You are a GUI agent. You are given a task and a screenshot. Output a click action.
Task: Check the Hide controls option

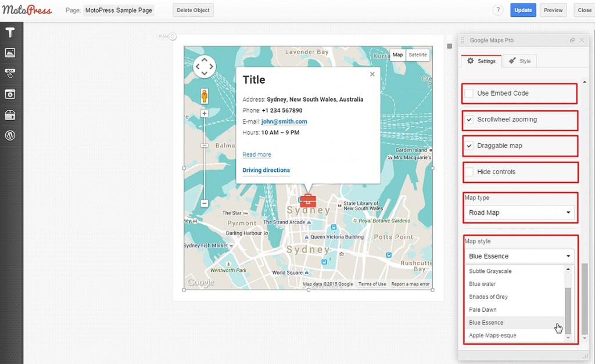(469, 172)
